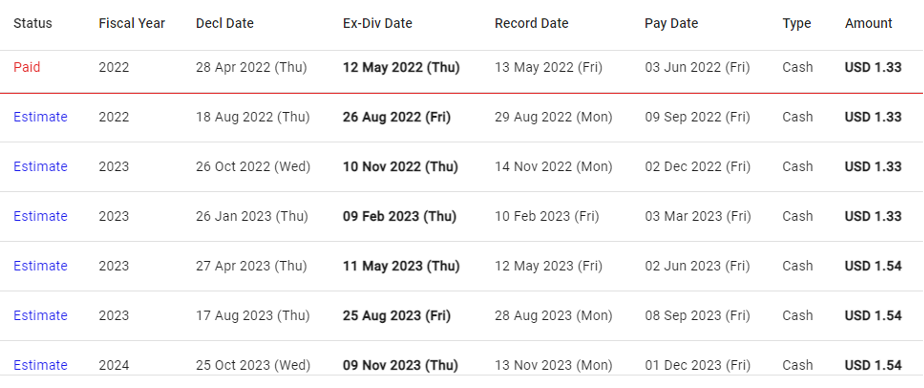Select the 02 Dec 2022 pay date cell
924x388 pixels.
pyautogui.click(x=698, y=166)
